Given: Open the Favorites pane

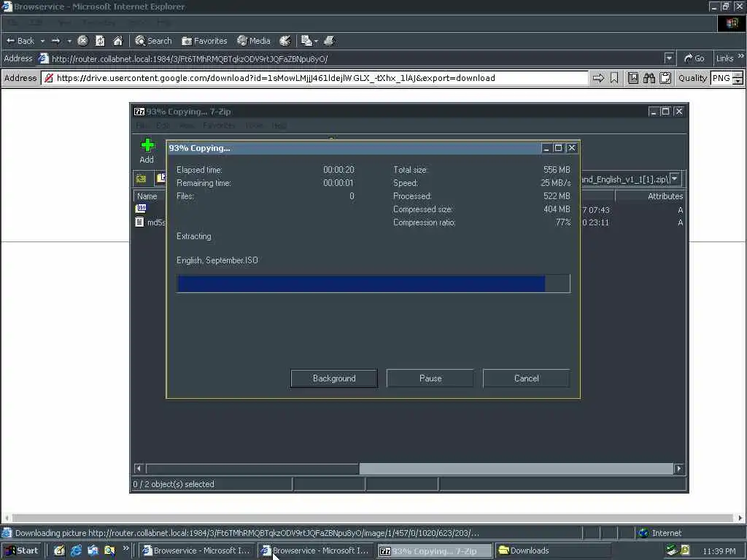Looking at the screenshot, I should pos(204,41).
